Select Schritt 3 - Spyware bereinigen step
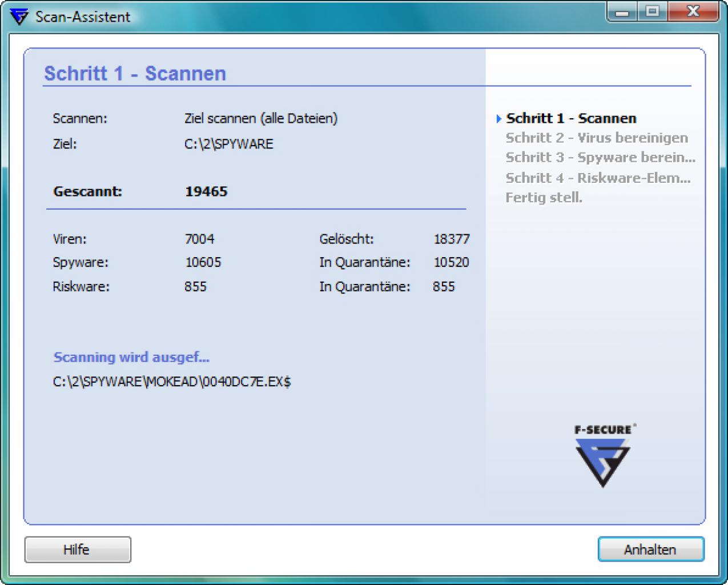This screenshot has width=728, height=585. tap(600, 157)
